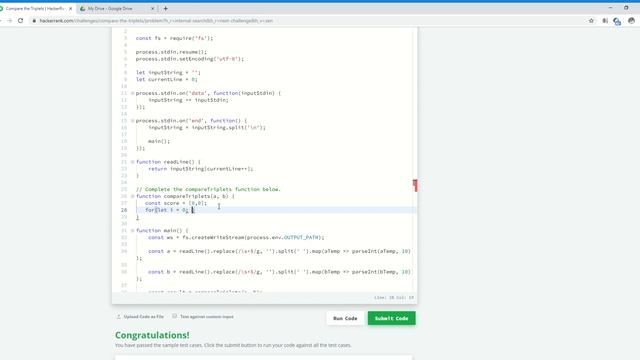640x360 pixels.
Task: Click the inputString += inputStdin line
Action: (x=188, y=100)
